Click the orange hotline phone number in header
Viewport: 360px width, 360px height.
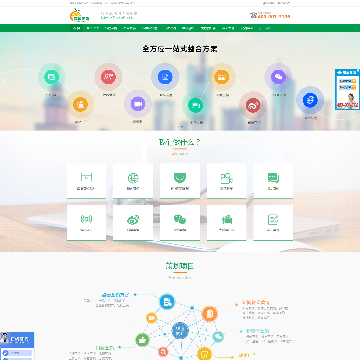pyautogui.click(x=274, y=16)
